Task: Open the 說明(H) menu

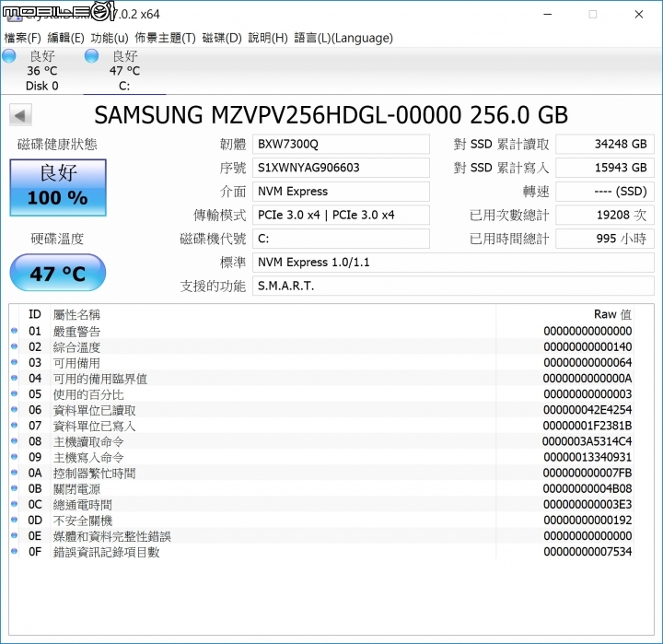Action: (268, 38)
